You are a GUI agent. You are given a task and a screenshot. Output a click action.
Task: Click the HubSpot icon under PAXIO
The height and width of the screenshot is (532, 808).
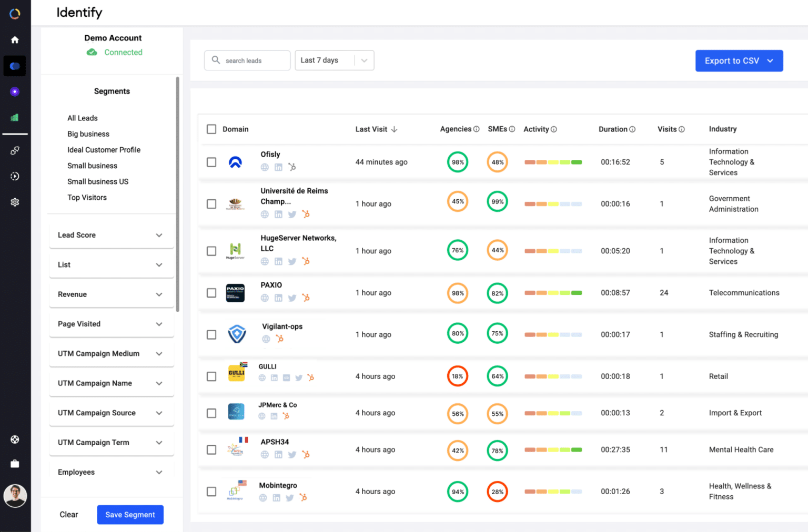pyautogui.click(x=306, y=298)
